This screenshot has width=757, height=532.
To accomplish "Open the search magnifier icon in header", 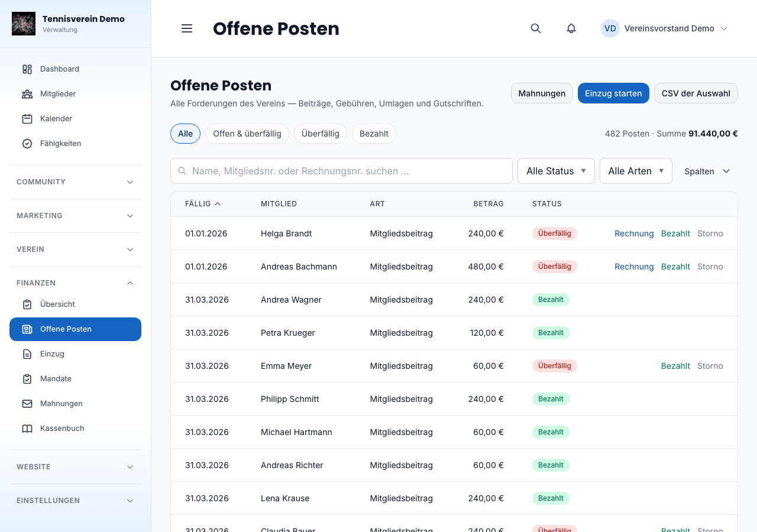I will (x=536, y=28).
